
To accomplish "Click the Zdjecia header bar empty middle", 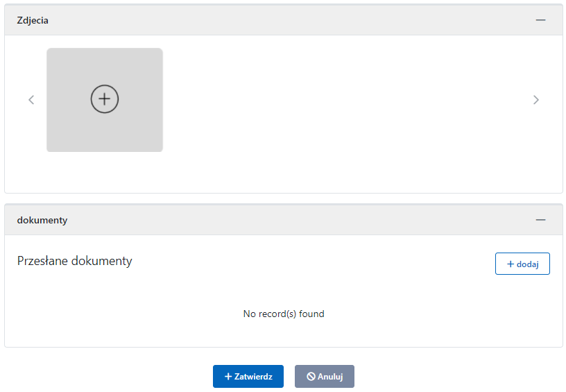I will pos(277,20).
